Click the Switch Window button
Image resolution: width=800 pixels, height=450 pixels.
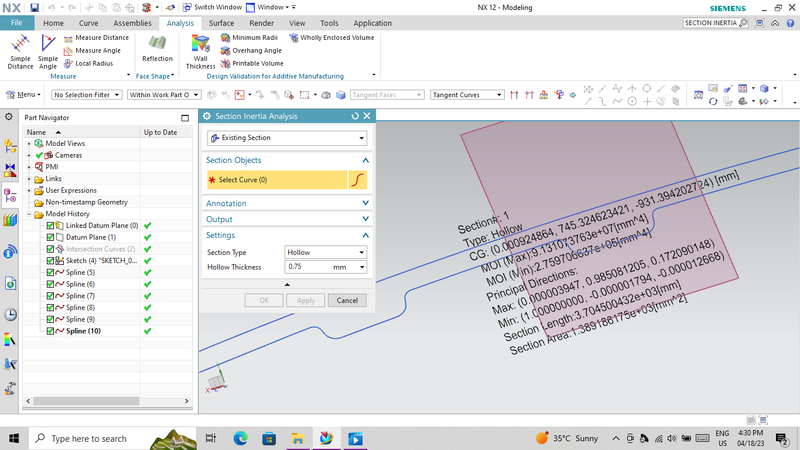click(212, 7)
